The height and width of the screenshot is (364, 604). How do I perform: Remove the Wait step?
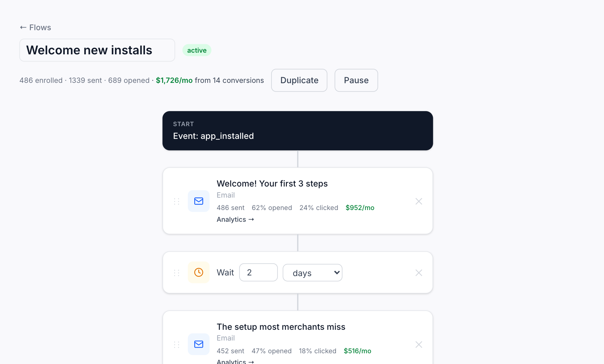point(419,273)
